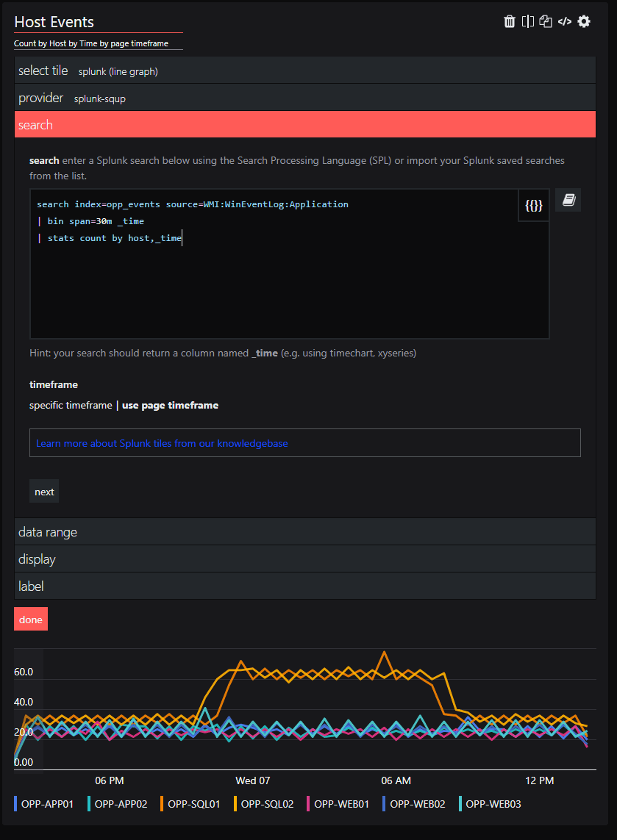The height and width of the screenshot is (840, 617).
Task: Collapse the search section
Action: [x=35, y=124]
